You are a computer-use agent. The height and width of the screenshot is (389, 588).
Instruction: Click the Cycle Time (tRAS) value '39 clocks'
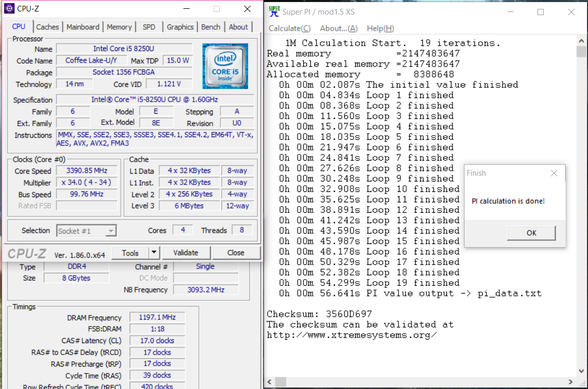click(157, 375)
